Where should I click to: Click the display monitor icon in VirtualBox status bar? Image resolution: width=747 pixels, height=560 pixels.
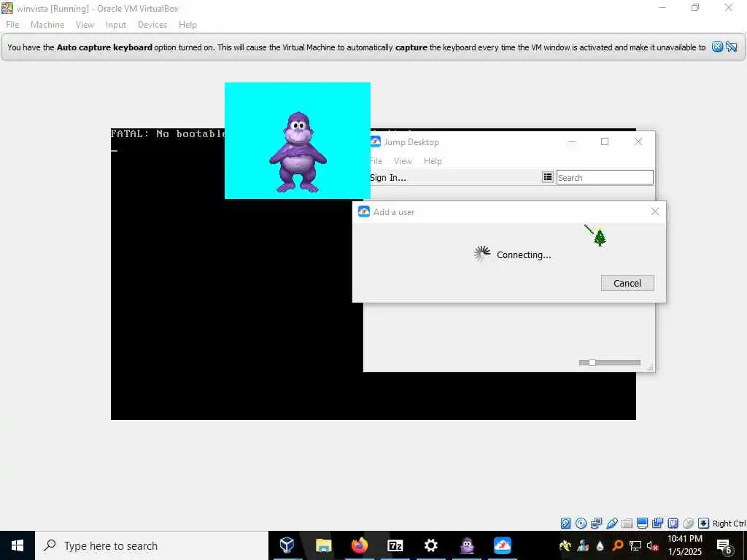click(x=642, y=524)
